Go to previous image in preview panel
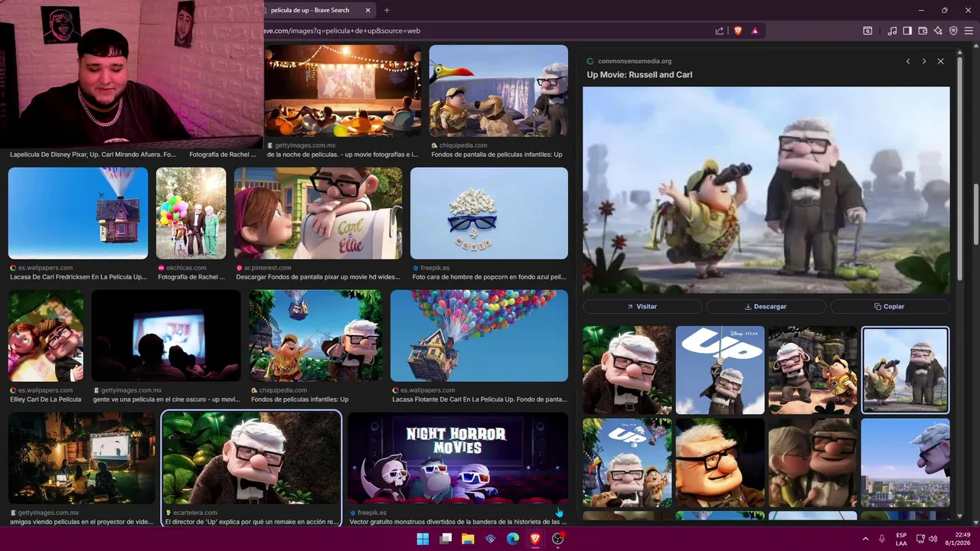The height and width of the screenshot is (551, 980). pyautogui.click(x=908, y=61)
